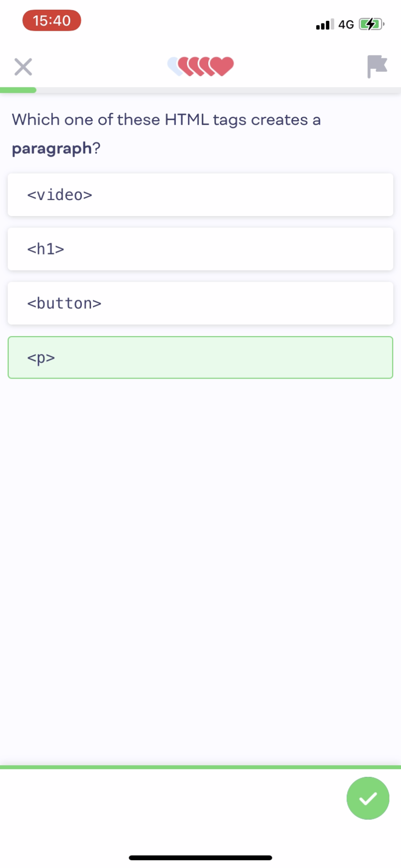Click the green progress bar segment
The height and width of the screenshot is (868, 401).
click(x=18, y=90)
